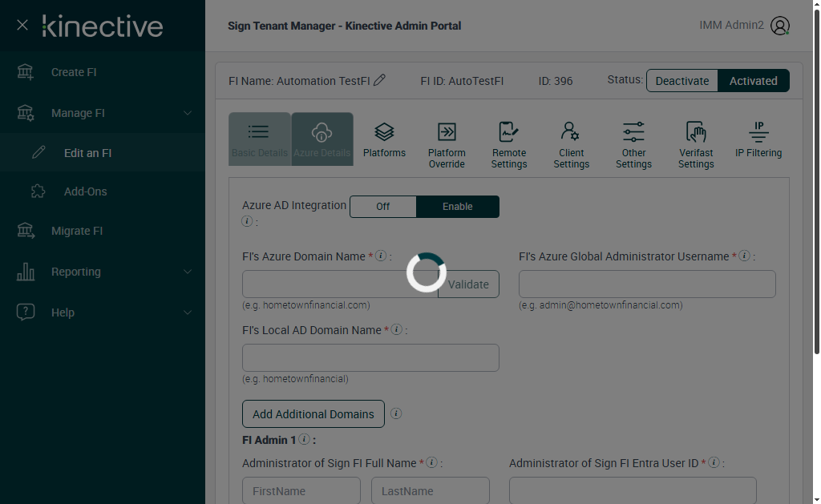Open the Platforms tab label
Screen dimensions: 821x504
[x=384, y=153]
